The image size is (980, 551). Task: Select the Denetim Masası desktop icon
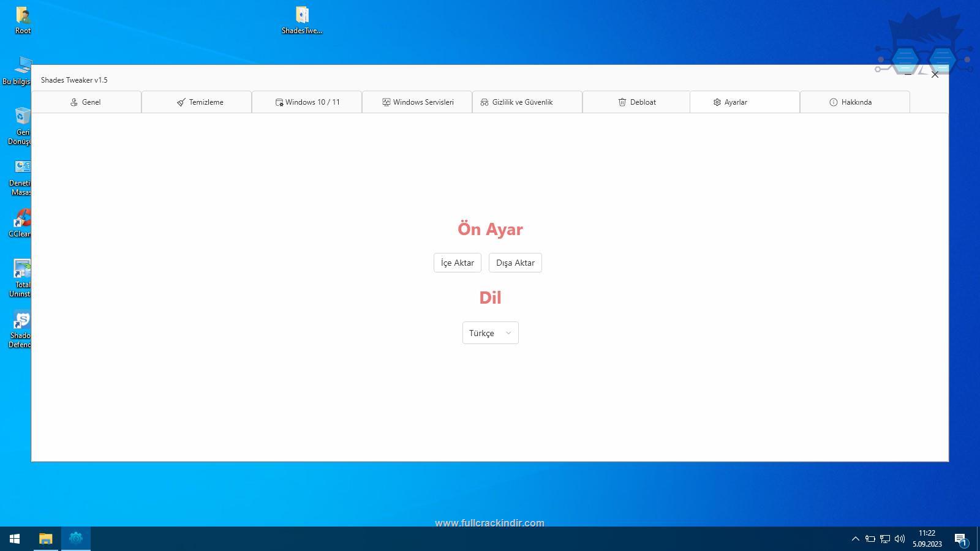pos(20,178)
